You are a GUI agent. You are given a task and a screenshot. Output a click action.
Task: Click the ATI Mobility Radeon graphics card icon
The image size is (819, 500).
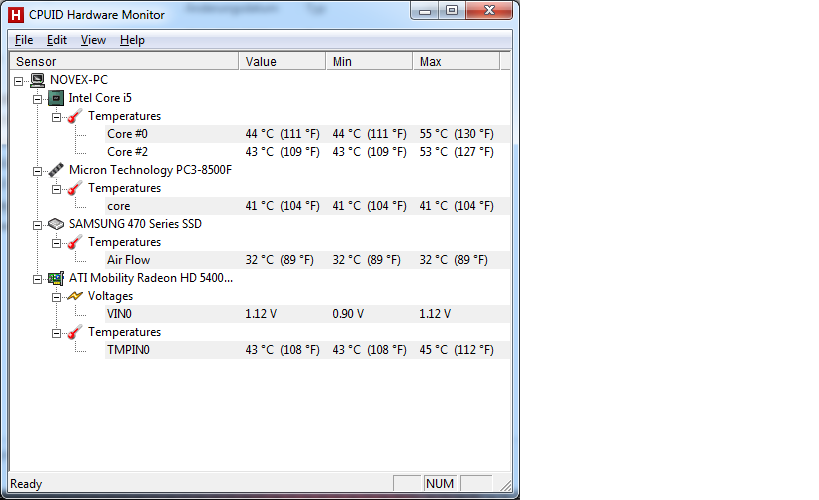tap(56, 278)
